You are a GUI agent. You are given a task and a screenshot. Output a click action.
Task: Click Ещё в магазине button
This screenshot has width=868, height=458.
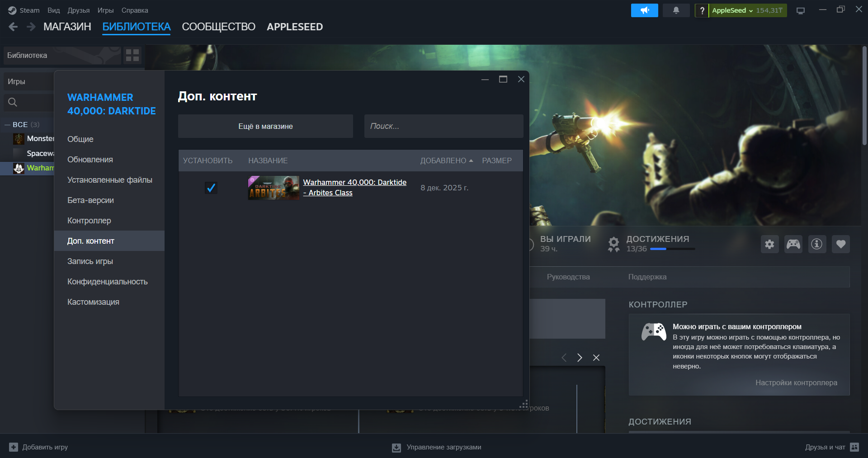coord(265,126)
